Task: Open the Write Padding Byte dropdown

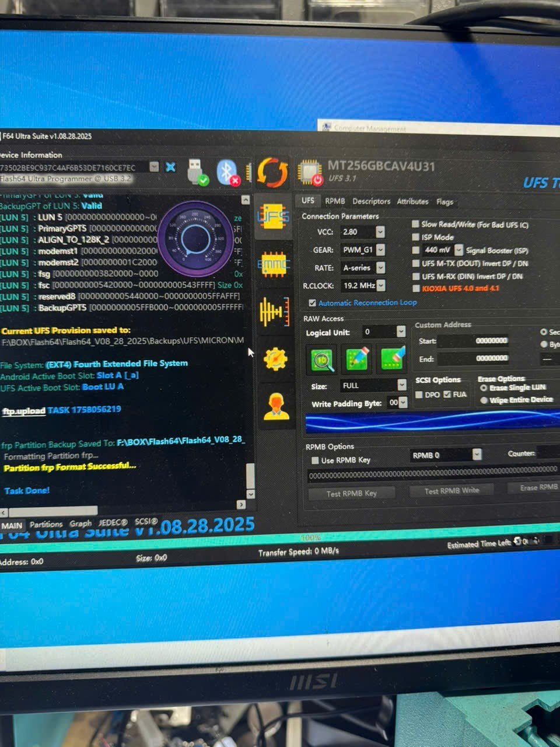Action: click(x=403, y=403)
